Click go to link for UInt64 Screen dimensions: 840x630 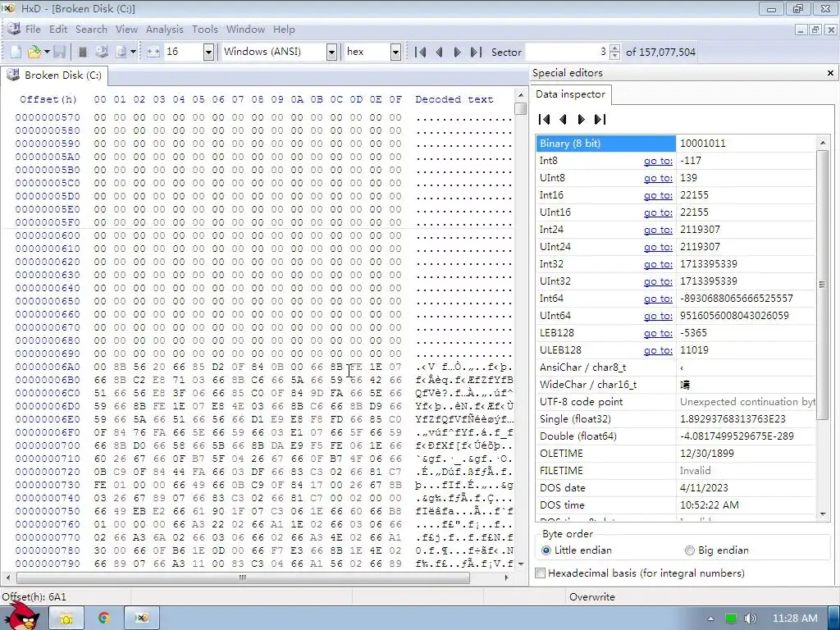(658, 316)
